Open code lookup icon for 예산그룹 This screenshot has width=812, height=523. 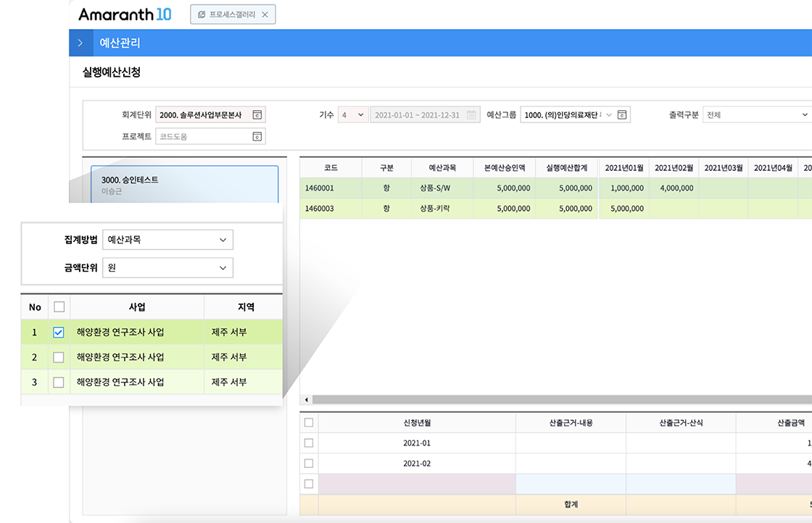coord(622,115)
